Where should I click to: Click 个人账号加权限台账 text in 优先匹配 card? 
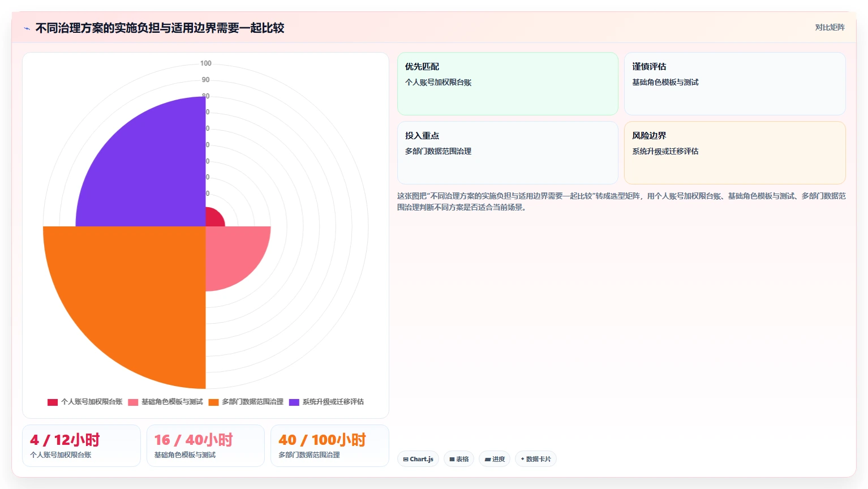click(438, 82)
